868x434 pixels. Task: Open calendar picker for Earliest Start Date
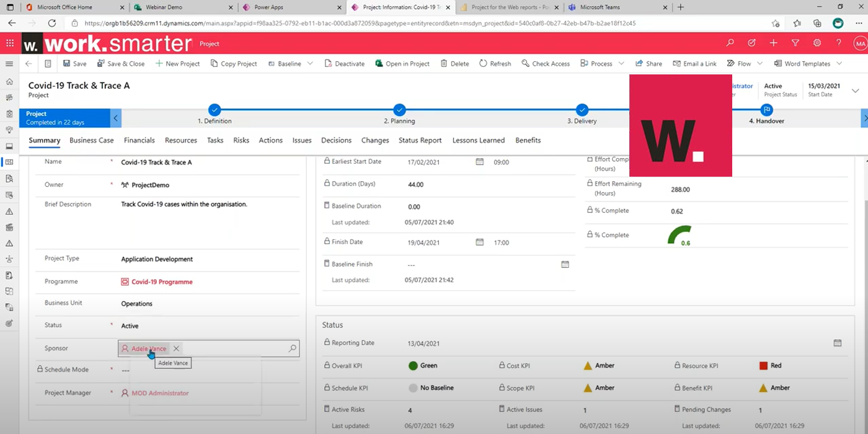[x=479, y=162]
